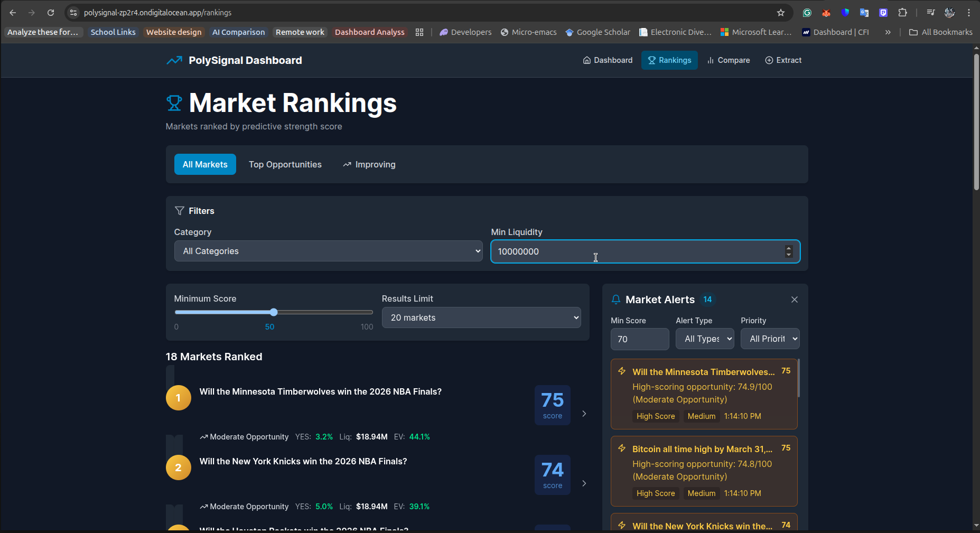
Task: Open the Remote work bookmark group
Action: (300, 32)
